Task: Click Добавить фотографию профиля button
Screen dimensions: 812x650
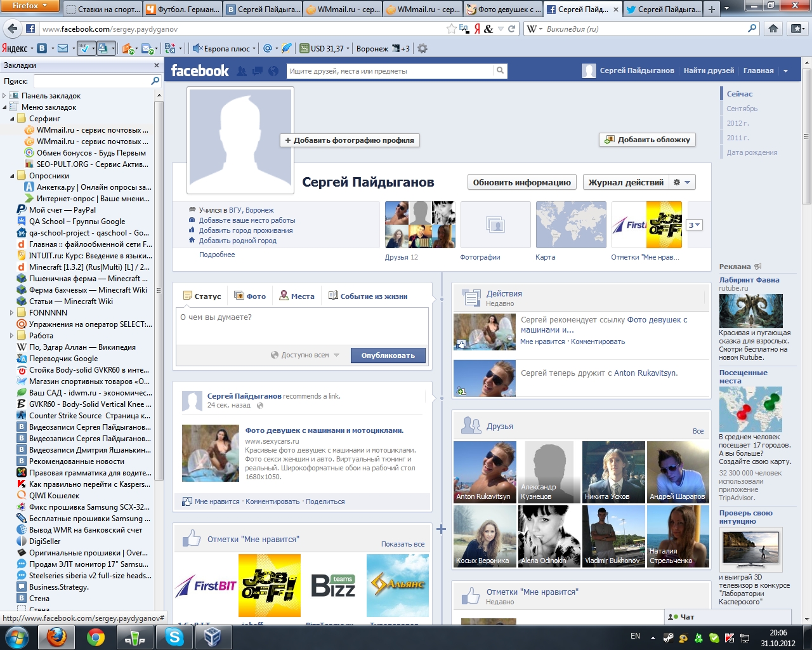Action: (x=350, y=140)
